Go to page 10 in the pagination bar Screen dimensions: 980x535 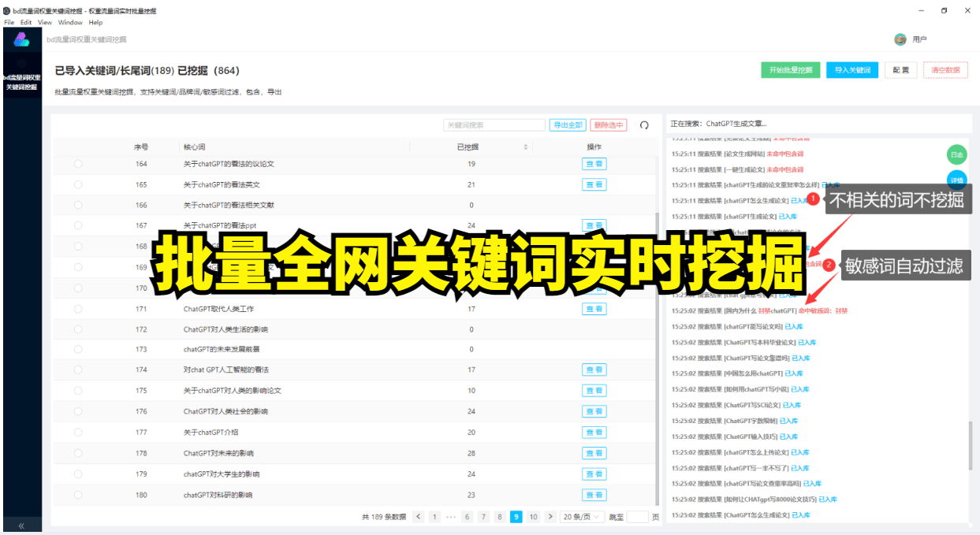point(532,517)
